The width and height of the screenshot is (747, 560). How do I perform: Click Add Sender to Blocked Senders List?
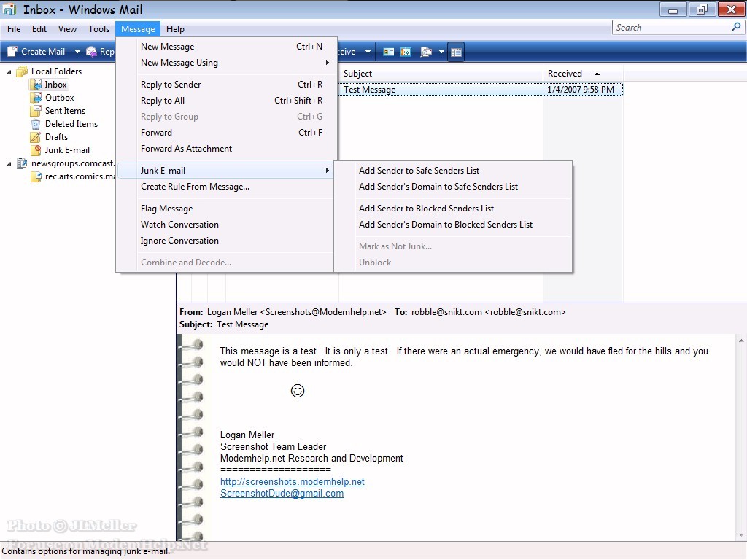(x=453, y=209)
